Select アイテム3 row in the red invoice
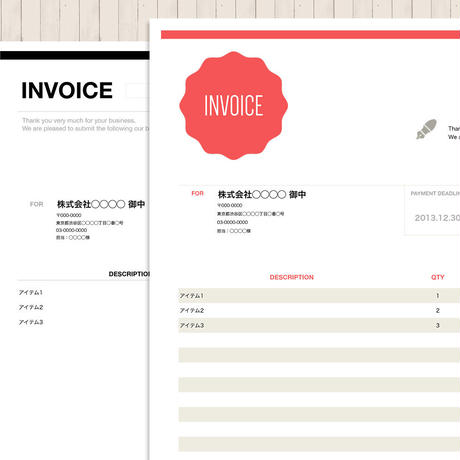Viewport: 460px width, 460px height. click(x=319, y=325)
